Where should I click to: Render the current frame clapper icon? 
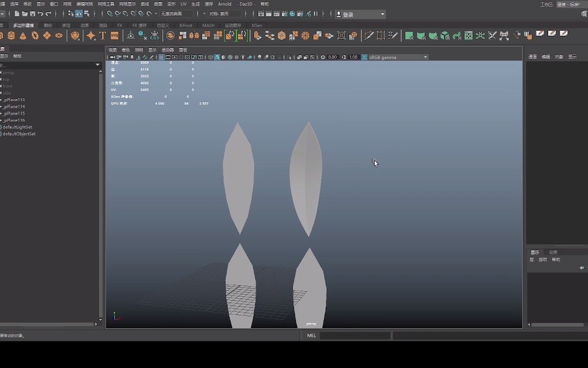click(269, 14)
